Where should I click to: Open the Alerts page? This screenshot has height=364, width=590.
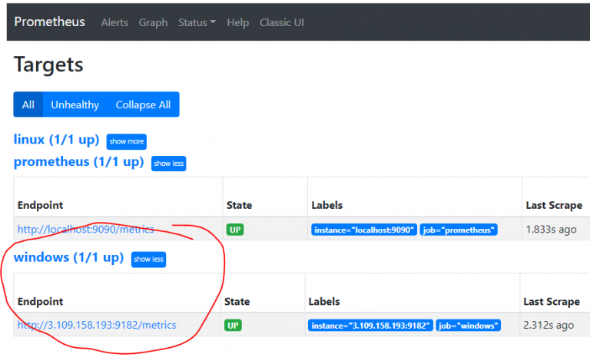pyautogui.click(x=114, y=22)
